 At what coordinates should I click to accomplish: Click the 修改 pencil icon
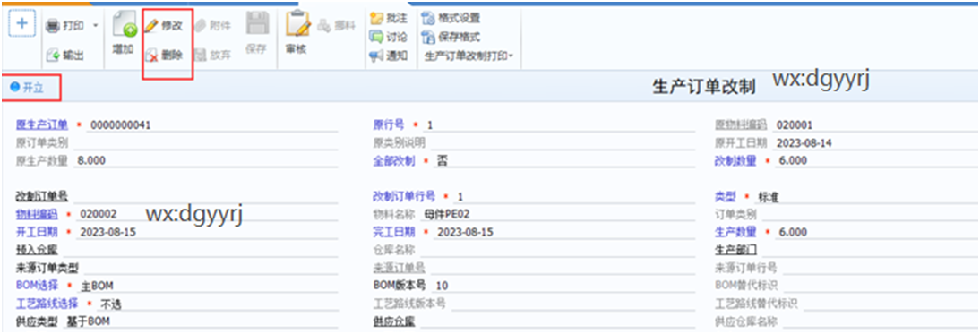click(151, 26)
